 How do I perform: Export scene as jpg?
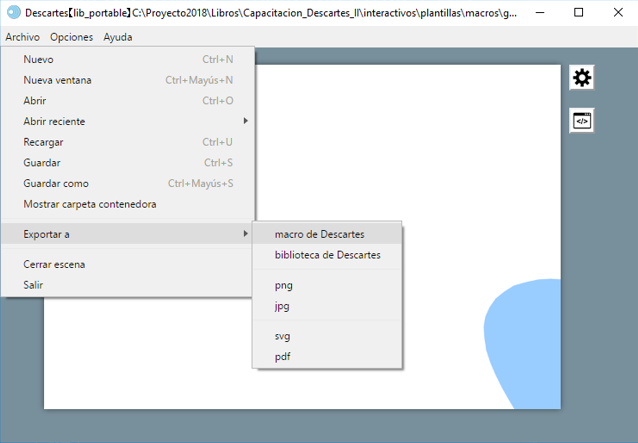click(x=327, y=306)
